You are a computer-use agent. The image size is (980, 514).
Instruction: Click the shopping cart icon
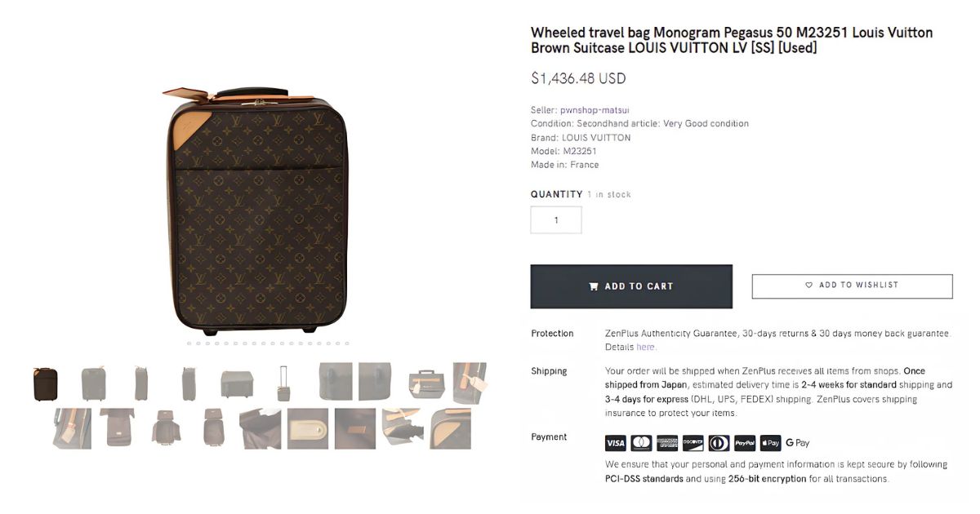[594, 286]
